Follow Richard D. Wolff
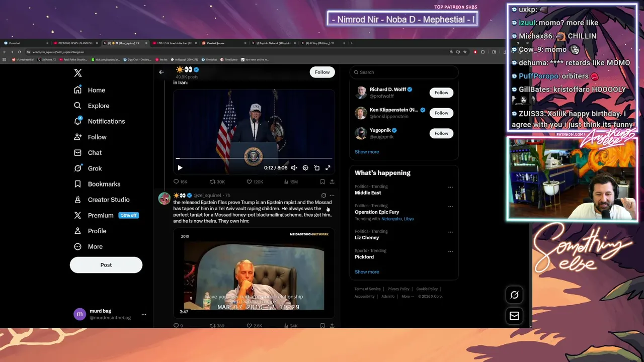This screenshot has height=362, width=644. point(441,93)
